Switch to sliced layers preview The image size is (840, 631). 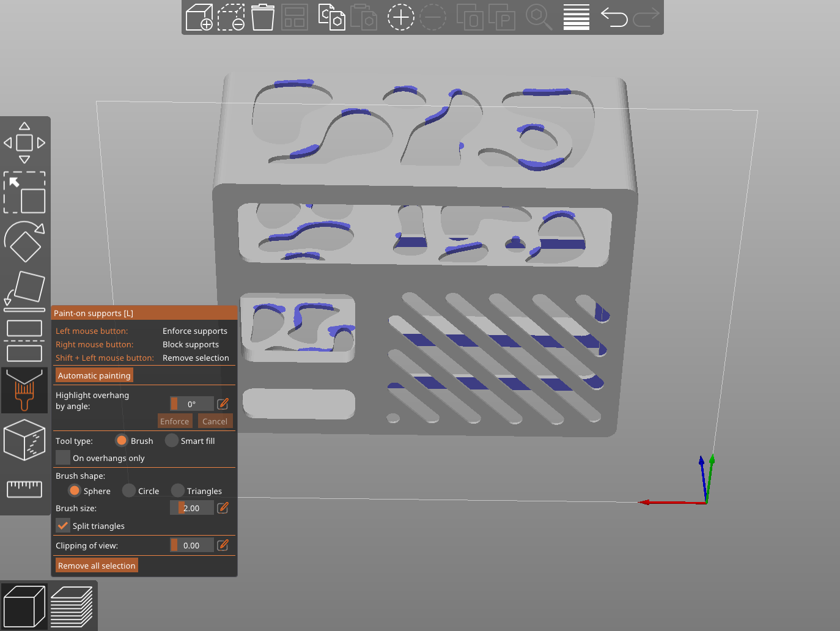(72, 606)
